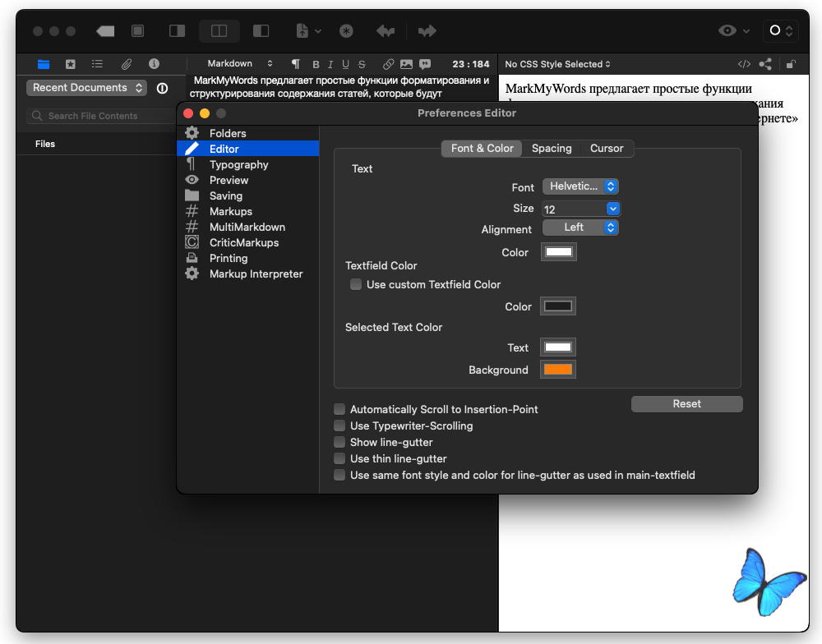Viewport: 822px width, 644px height.
Task: Switch to the Spacing tab
Action: (552, 149)
